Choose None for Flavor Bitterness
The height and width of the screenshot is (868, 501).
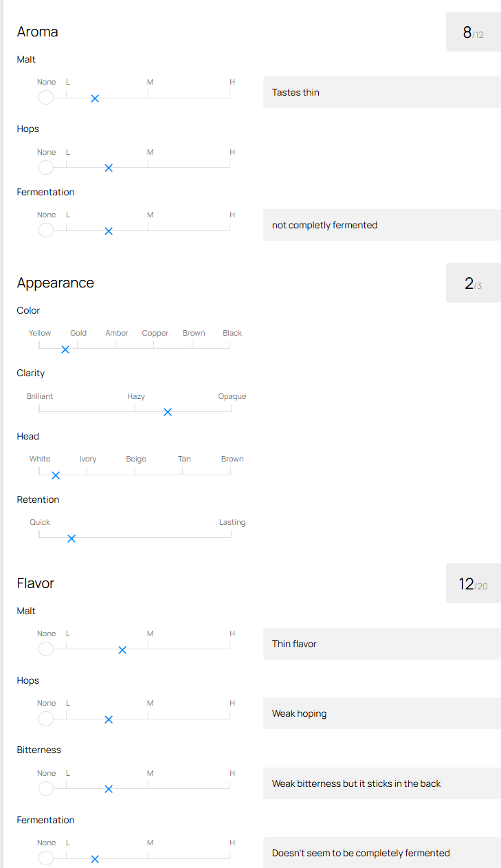[x=46, y=789]
